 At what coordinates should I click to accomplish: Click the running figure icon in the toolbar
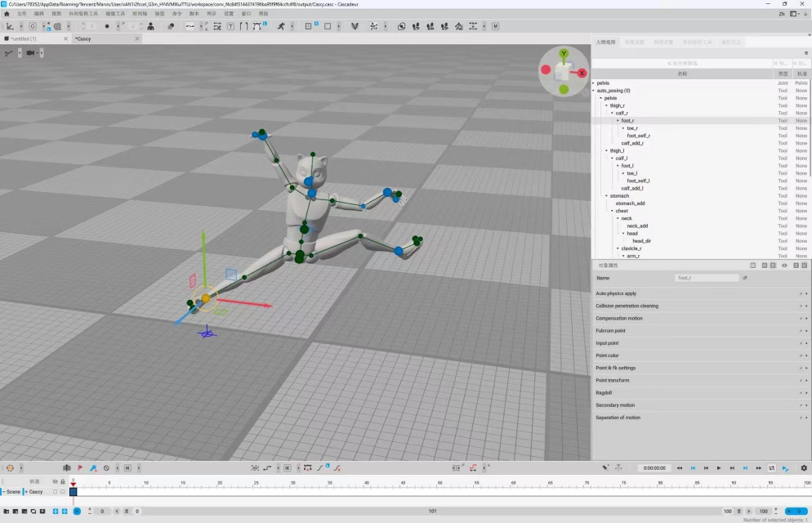click(281, 26)
